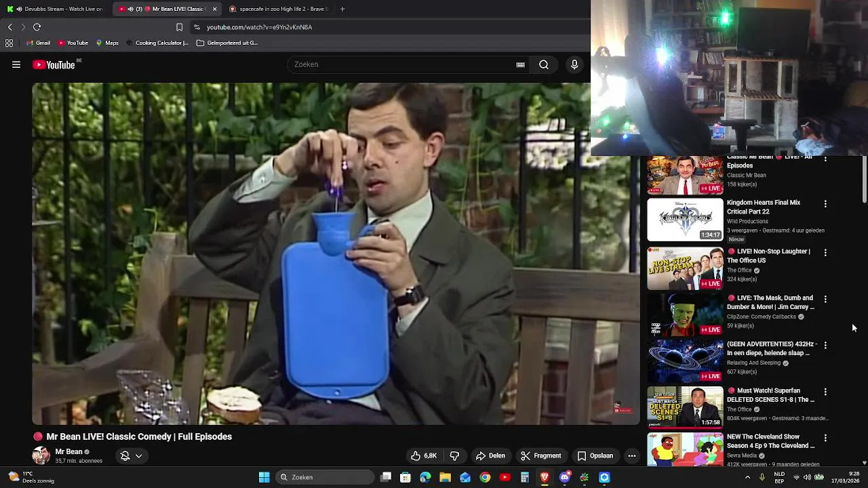This screenshot has width=868, height=488.
Task: Open the Wild Productions channel name
Action: [747, 221]
